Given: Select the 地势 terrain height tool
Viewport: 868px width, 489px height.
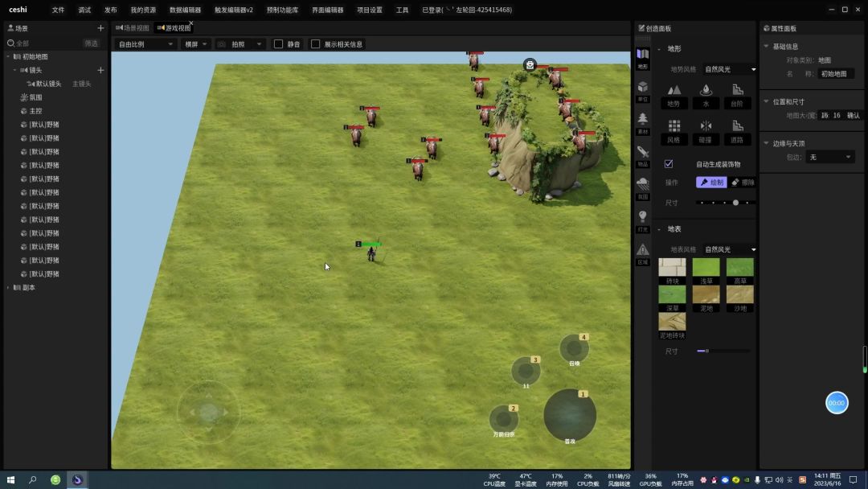Looking at the screenshot, I should pyautogui.click(x=674, y=95).
